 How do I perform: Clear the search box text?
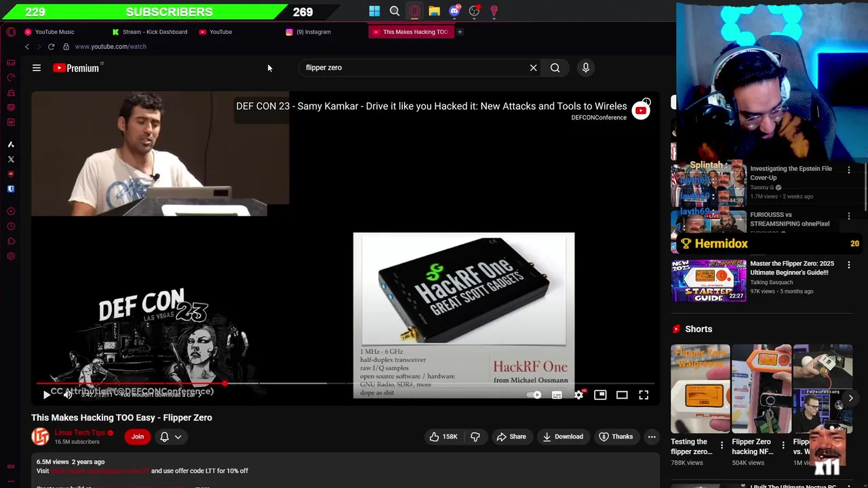click(x=533, y=68)
